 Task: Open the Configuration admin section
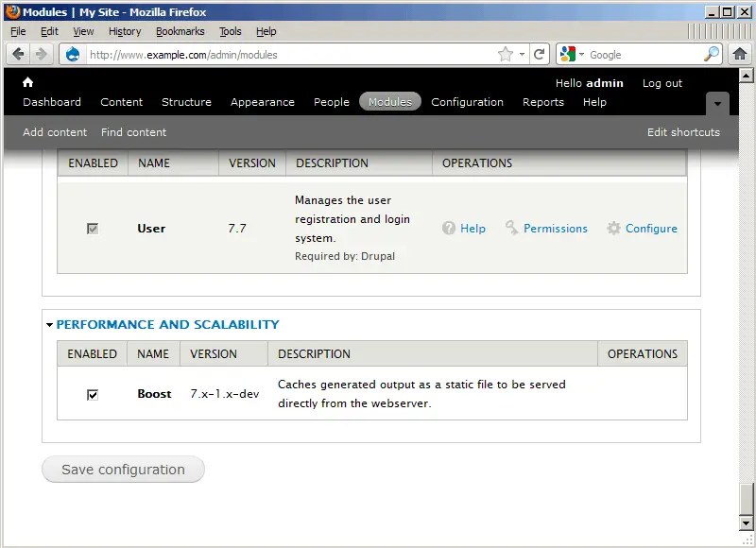(467, 102)
